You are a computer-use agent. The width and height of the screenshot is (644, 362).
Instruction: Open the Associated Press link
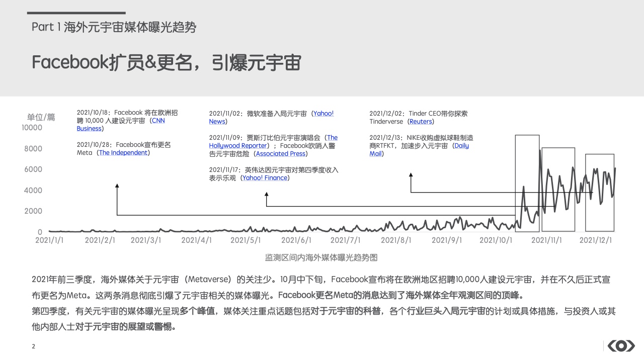tap(280, 154)
